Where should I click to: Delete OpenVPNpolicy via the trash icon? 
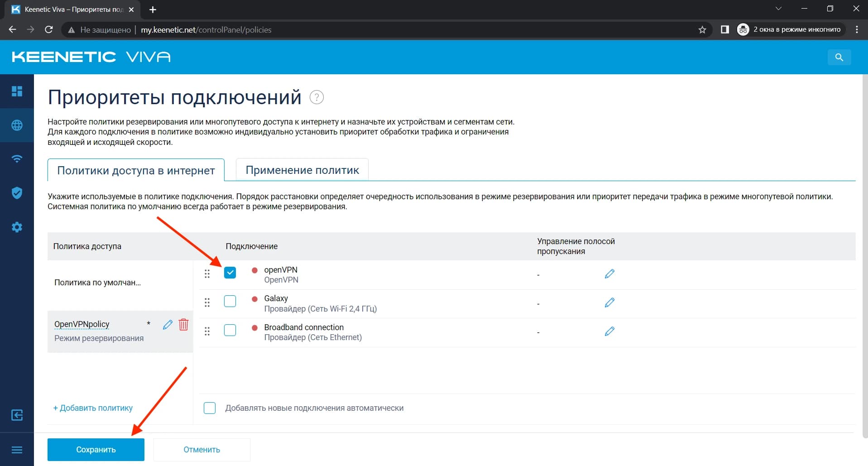click(x=183, y=324)
